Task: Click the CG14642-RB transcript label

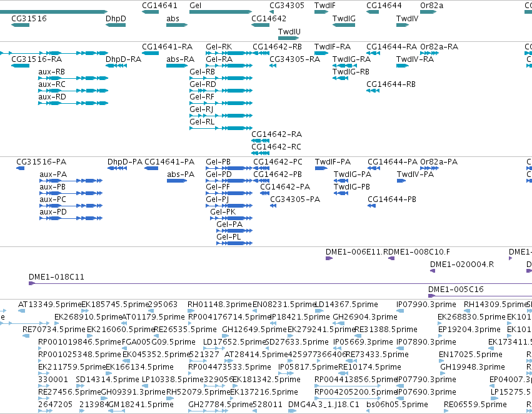Action: (x=277, y=46)
